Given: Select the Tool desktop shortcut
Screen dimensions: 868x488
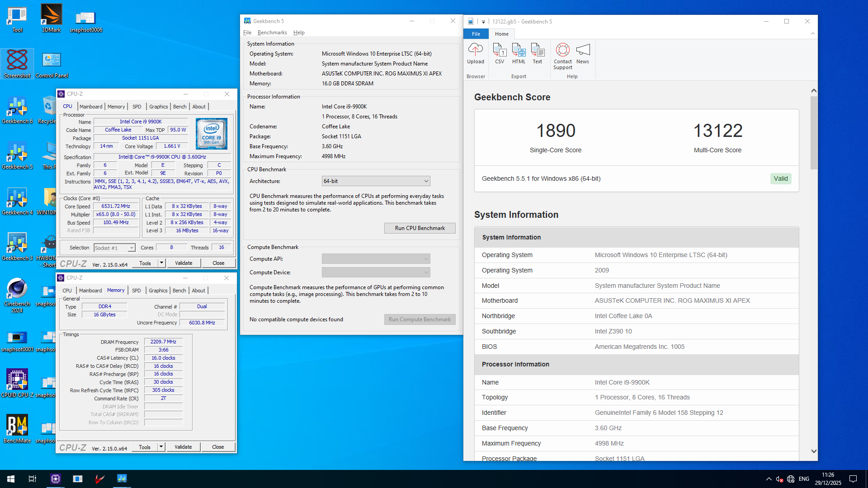Looking at the screenshot, I should click(x=17, y=19).
